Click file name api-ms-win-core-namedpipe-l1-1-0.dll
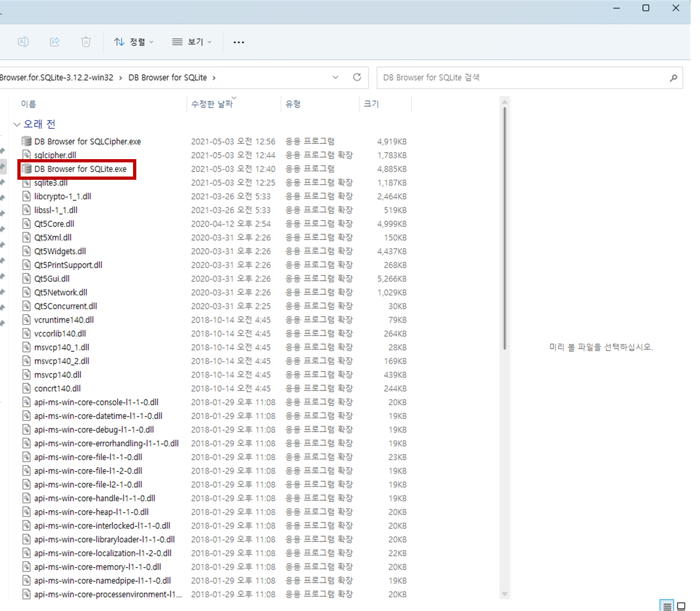 pyautogui.click(x=103, y=581)
